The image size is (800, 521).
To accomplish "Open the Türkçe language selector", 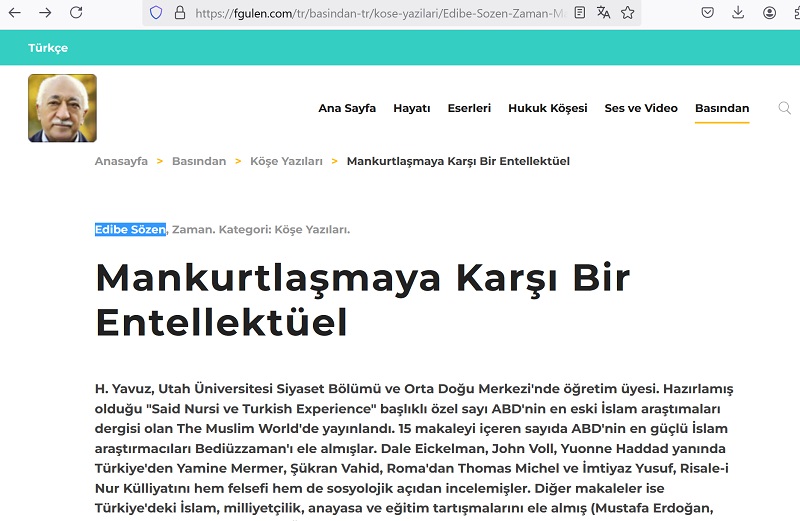I will click(48, 48).
